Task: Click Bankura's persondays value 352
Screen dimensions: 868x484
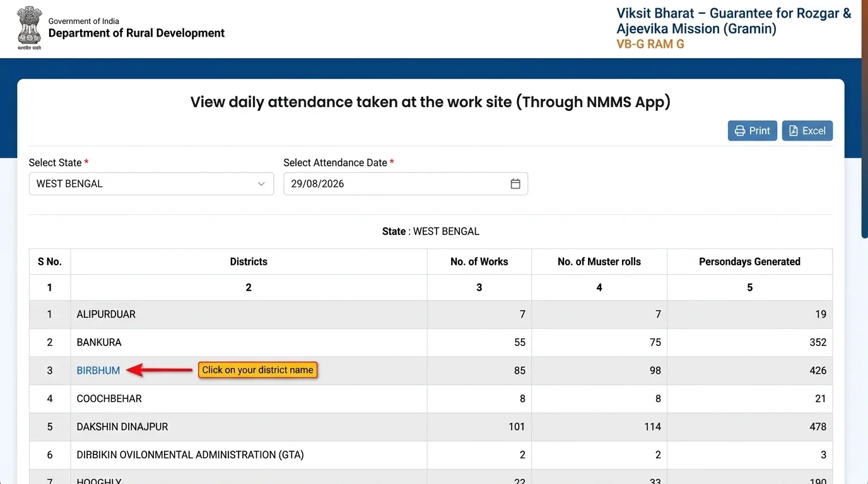Action: (818, 342)
